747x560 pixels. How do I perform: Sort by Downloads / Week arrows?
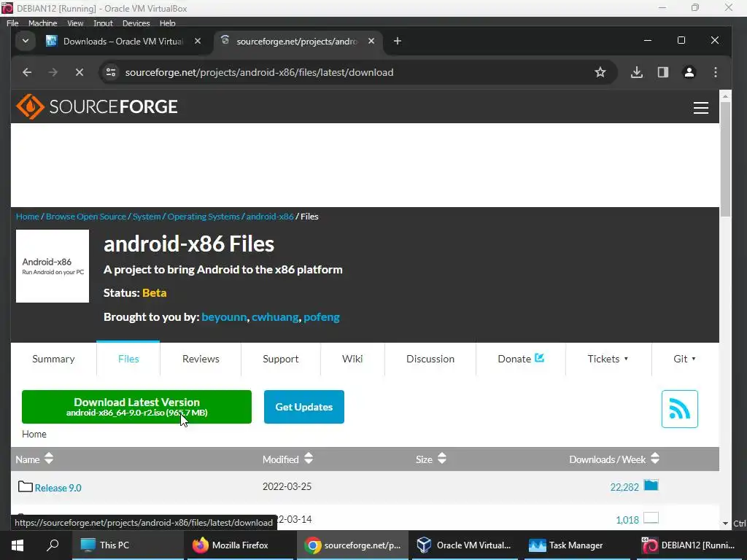tap(655, 459)
